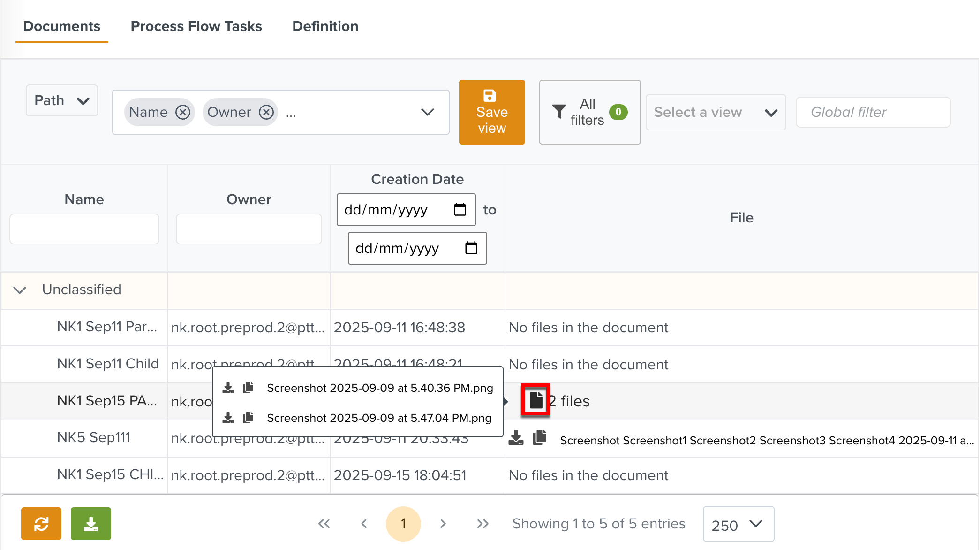980x550 pixels.
Task: Copy icon next to screenshot 5.47.04 PM
Action: (x=249, y=418)
